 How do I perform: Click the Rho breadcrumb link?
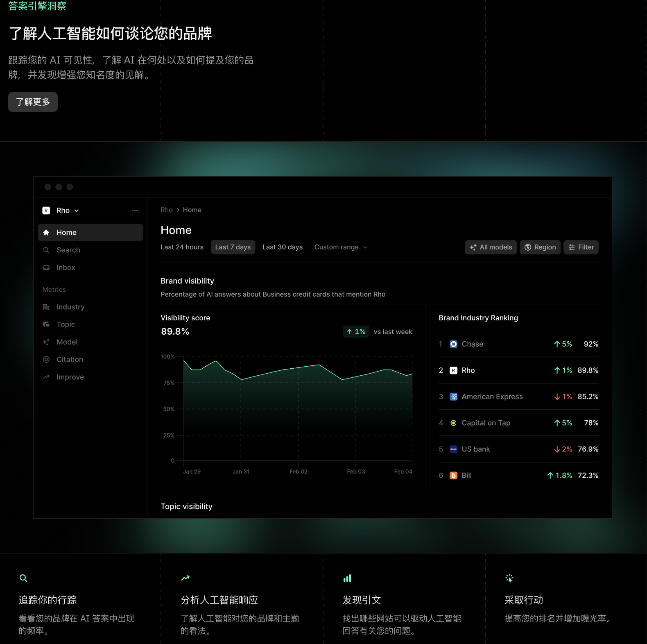(167, 210)
